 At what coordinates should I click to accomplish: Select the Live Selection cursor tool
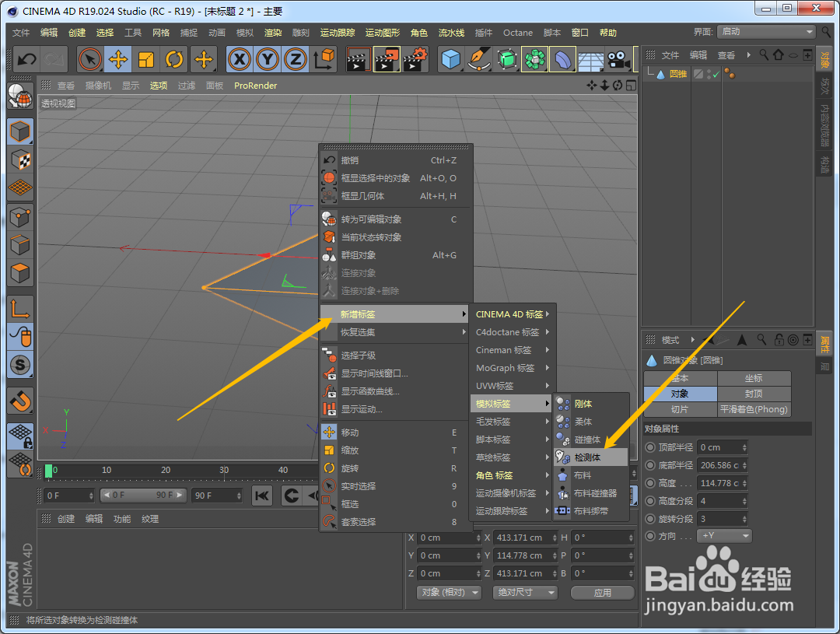[89, 59]
